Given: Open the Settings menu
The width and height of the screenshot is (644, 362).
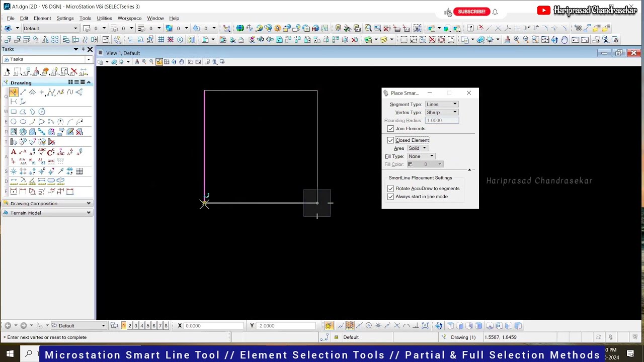Looking at the screenshot, I should tap(65, 18).
